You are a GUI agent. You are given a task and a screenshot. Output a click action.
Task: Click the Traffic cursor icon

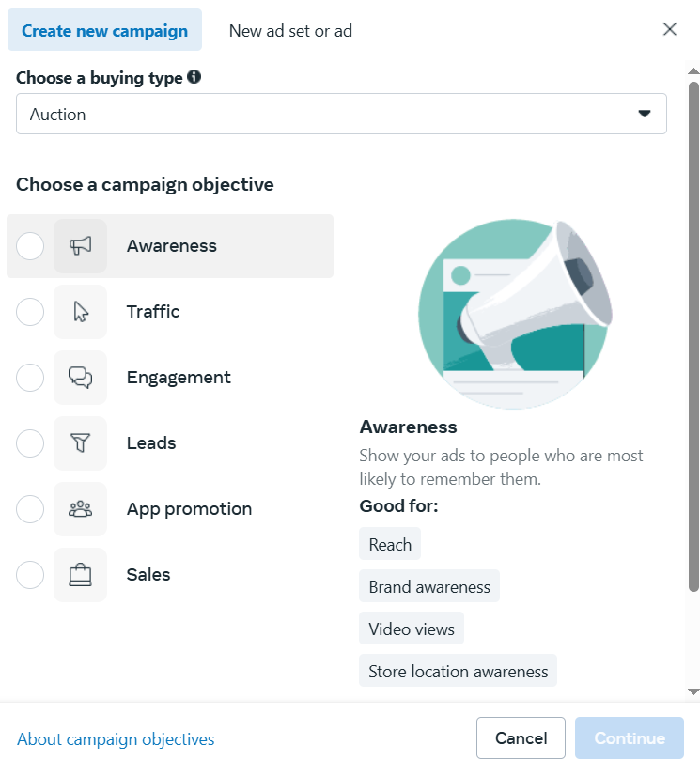pyautogui.click(x=80, y=312)
